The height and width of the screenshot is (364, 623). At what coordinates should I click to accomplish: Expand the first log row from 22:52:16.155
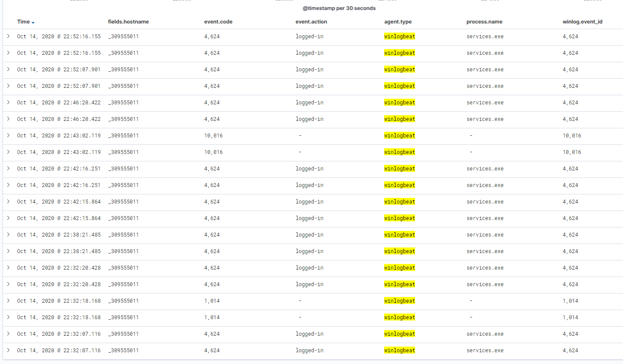tap(8, 37)
